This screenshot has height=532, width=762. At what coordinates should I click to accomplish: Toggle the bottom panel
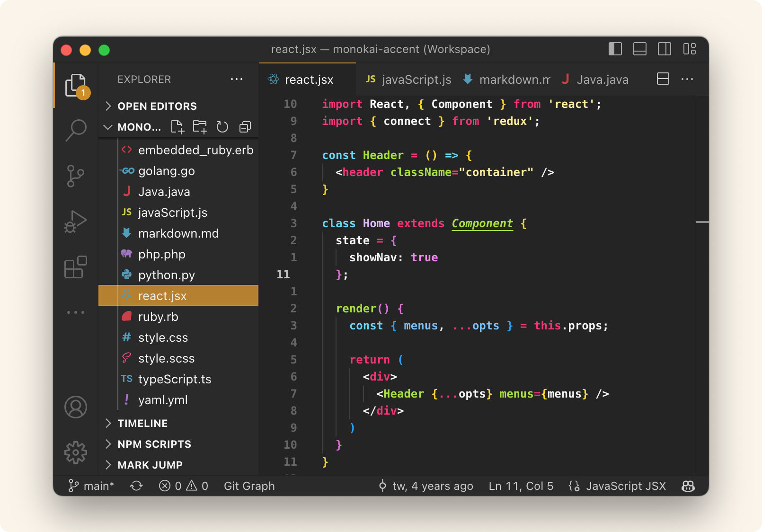point(640,49)
